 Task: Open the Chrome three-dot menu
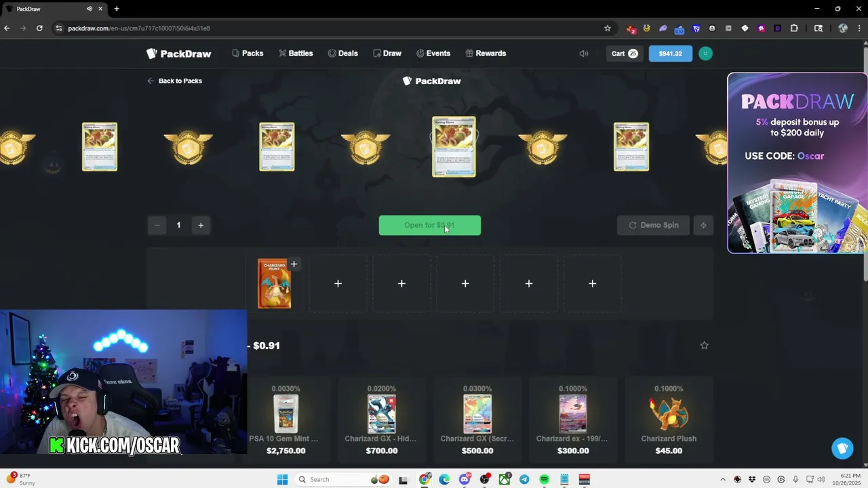coord(859,28)
